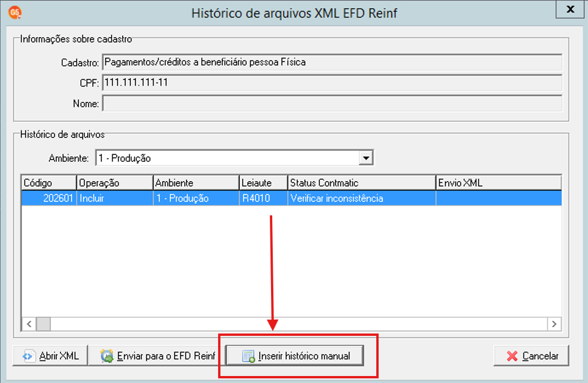Click the horizontal scrollbar thumb
This screenshot has height=383, width=588.
pyautogui.click(x=44, y=324)
